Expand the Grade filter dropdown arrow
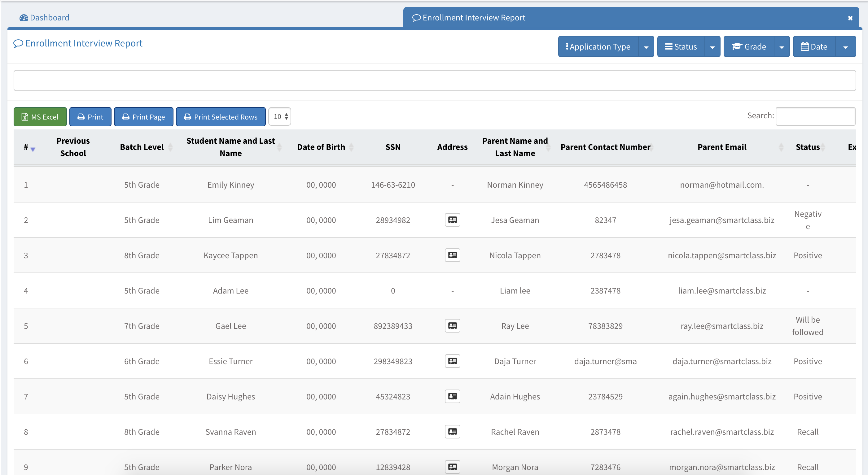 [782, 47]
